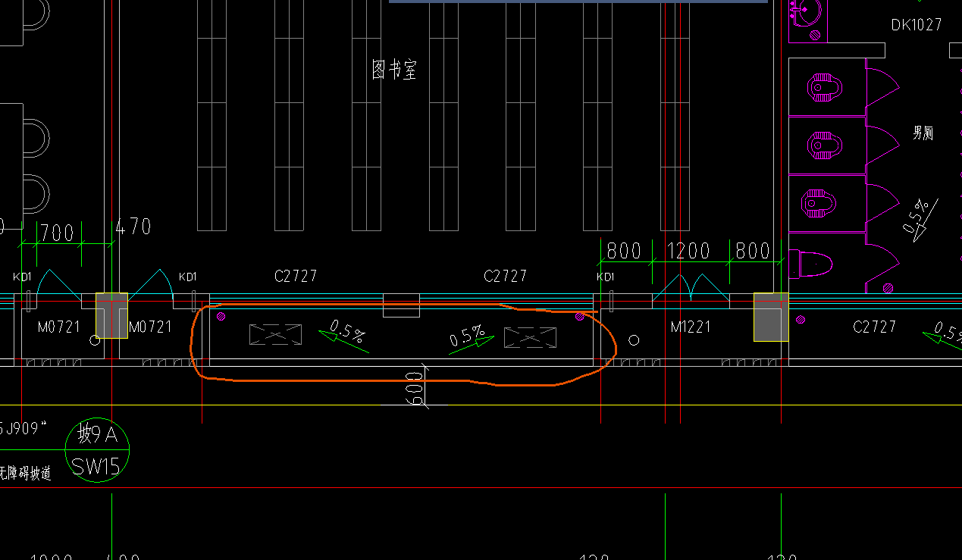Image resolution: width=962 pixels, height=560 pixels.
Task: Select the KD1 label under left 800 dimension
Action: 605,277
